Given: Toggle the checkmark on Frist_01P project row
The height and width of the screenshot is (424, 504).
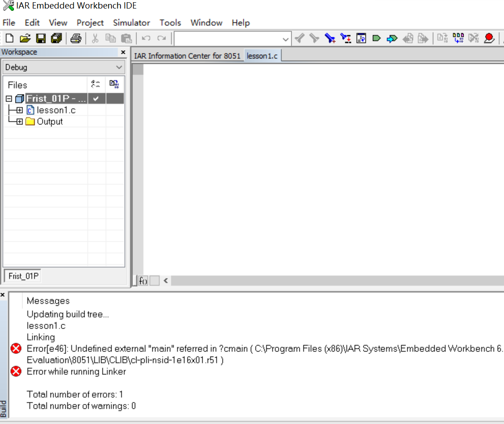Looking at the screenshot, I should click(x=96, y=99).
